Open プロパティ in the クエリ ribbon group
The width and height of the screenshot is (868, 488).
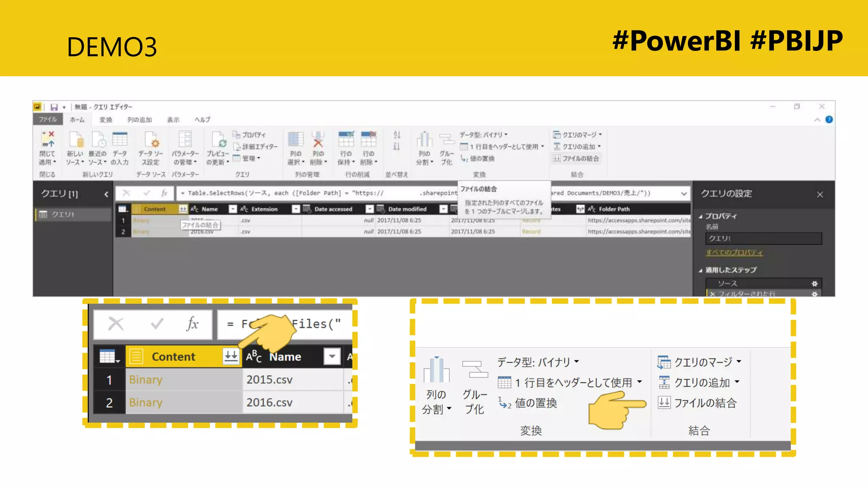point(249,135)
